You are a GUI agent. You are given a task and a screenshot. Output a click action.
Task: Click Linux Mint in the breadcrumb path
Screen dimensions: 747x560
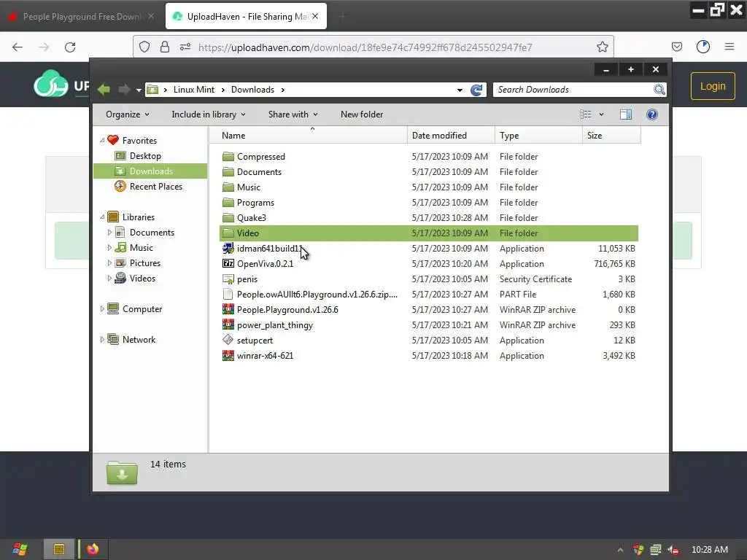point(194,90)
